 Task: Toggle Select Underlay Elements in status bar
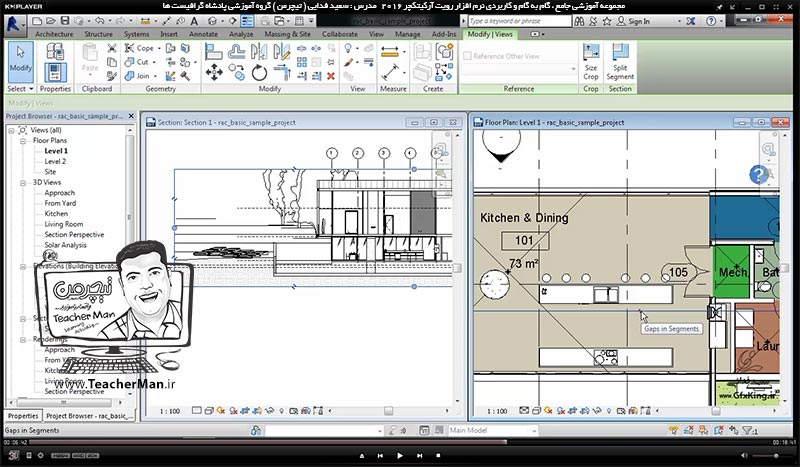pos(689,430)
